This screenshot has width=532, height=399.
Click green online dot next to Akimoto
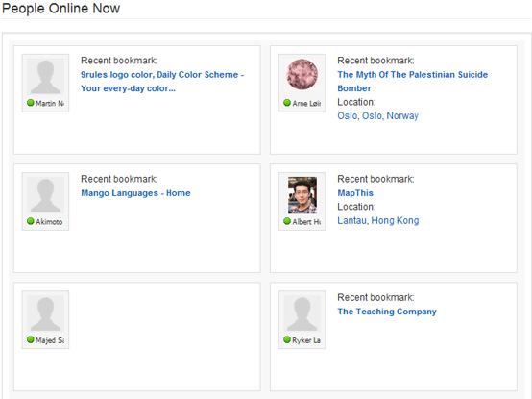click(31, 221)
